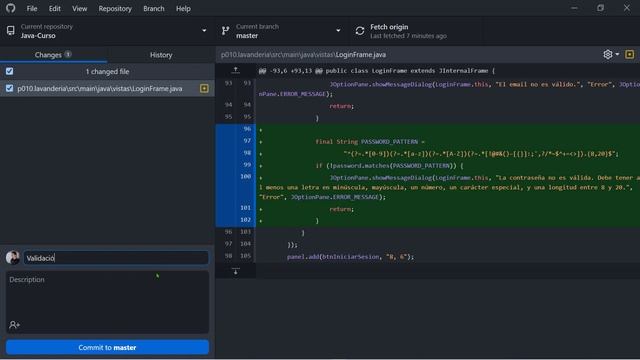
Task: Toggle selection of added line 101
Action: pyautogui.click(x=236, y=208)
